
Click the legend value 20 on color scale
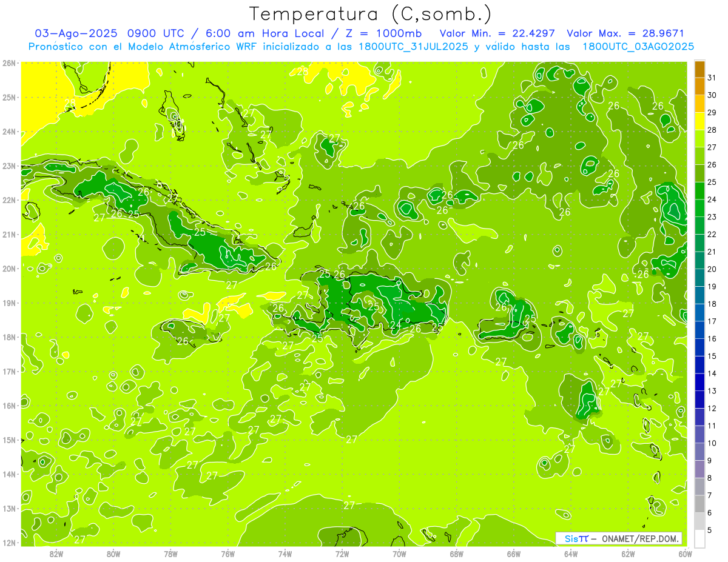tap(712, 269)
